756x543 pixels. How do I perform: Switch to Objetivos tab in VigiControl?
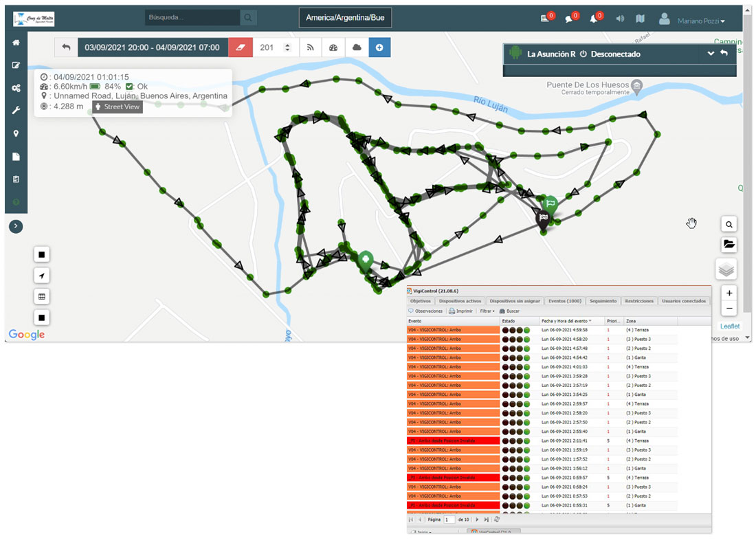click(421, 301)
